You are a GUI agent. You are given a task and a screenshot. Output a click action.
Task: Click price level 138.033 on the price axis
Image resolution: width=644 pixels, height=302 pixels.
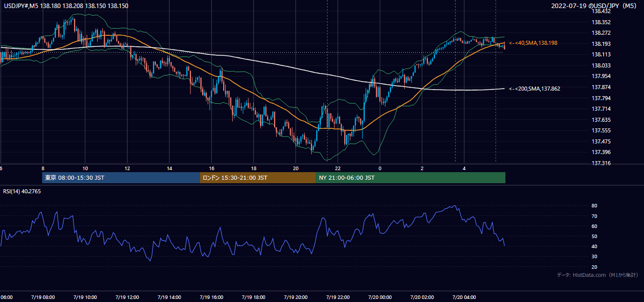pos(602,65)
